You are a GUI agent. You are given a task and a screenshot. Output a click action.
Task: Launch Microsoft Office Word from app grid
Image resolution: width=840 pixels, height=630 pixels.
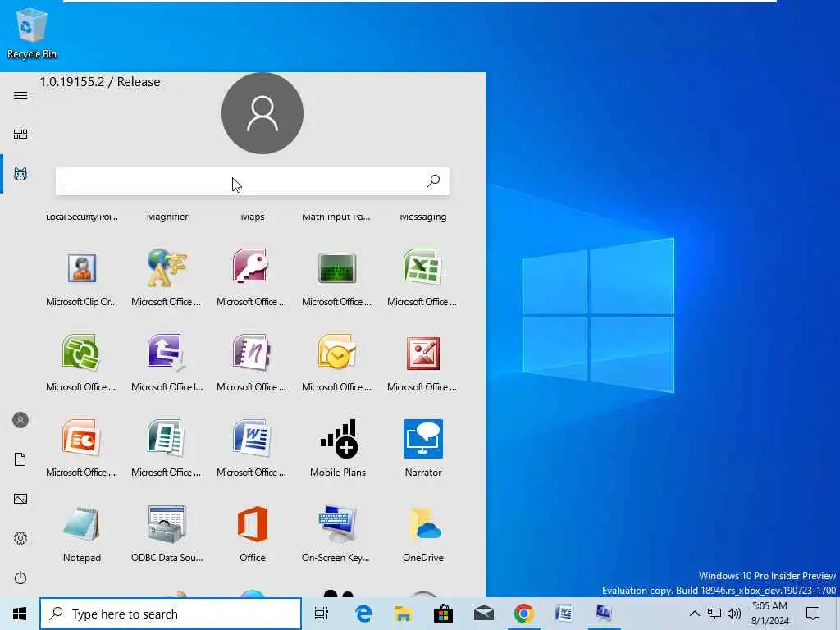click(x=252, y=449)
